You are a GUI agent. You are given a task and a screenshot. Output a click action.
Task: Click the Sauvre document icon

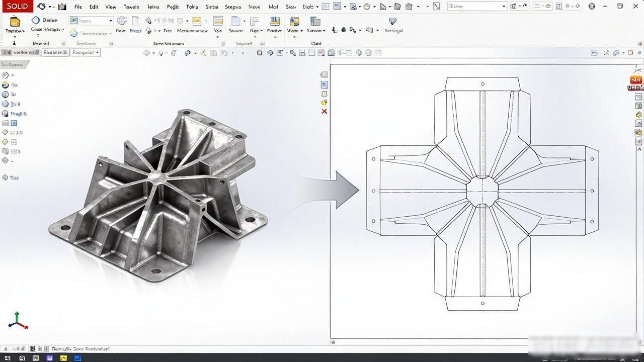pyautogui.click(x=235, y=21)
